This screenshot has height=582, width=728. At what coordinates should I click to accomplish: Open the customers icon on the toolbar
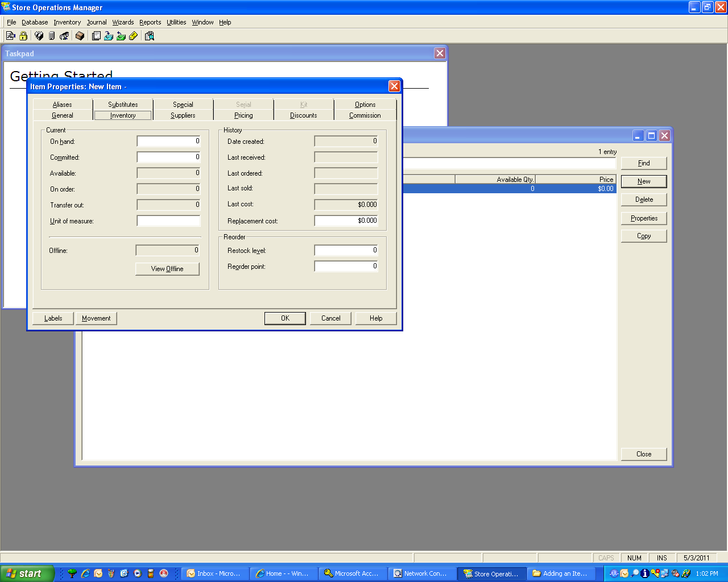[x=65, y=35]
